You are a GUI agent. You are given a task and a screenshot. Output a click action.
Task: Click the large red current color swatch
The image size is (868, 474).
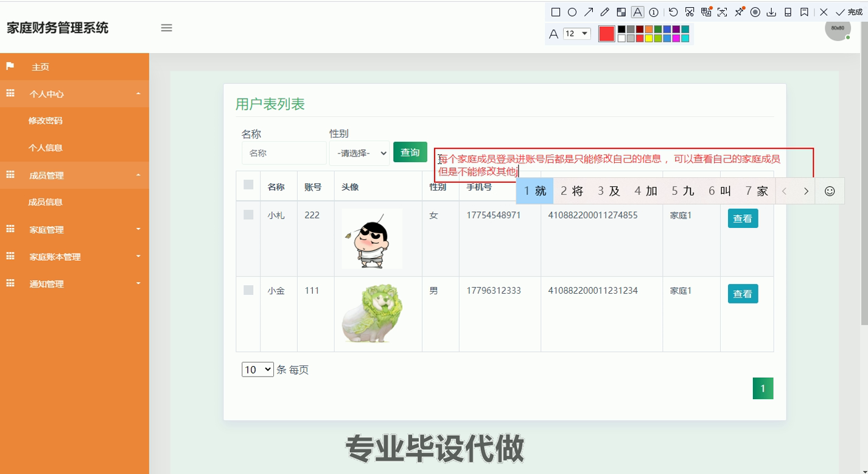coord(607,34)
